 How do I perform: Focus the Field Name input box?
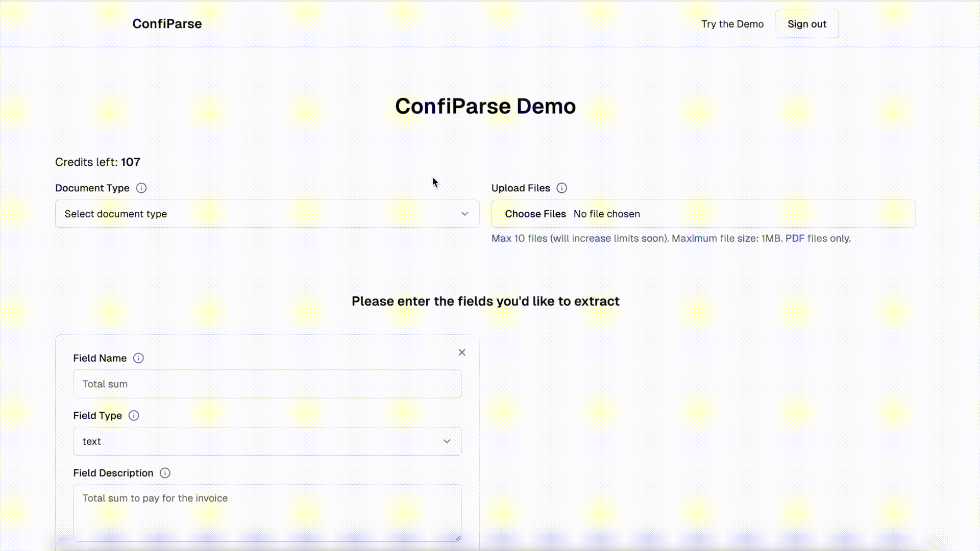pyautogui.click(x=267, y=384)
